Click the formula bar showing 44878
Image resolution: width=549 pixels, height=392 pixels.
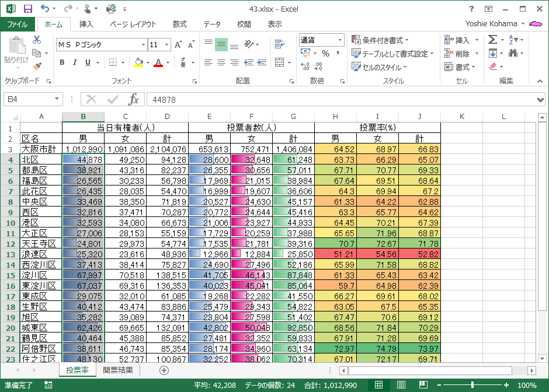point(340,100)
